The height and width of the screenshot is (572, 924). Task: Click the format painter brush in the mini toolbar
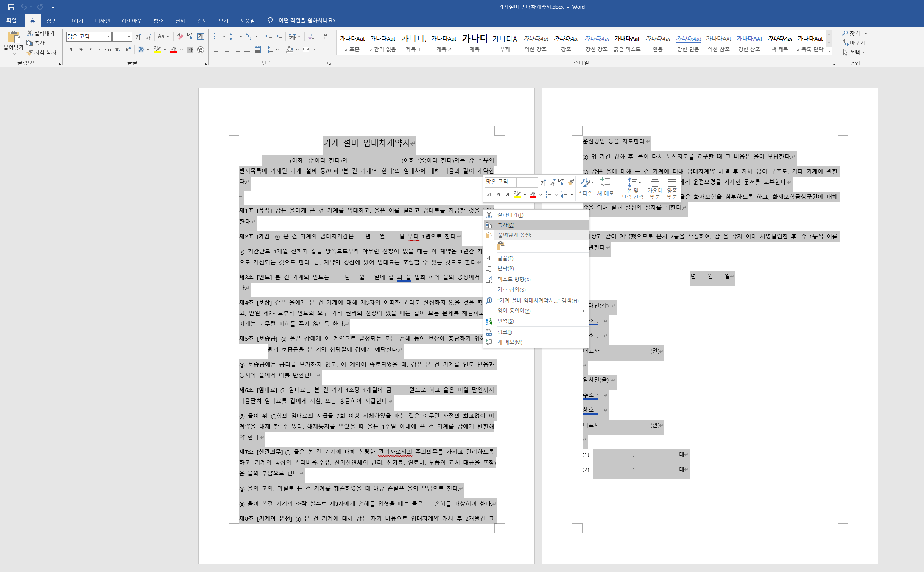point(571,182)
